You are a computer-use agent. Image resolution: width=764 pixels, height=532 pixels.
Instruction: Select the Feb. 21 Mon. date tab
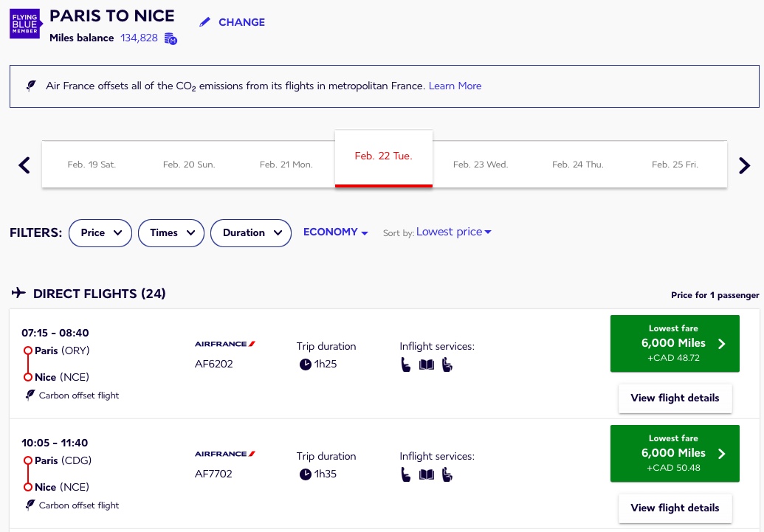286,165
